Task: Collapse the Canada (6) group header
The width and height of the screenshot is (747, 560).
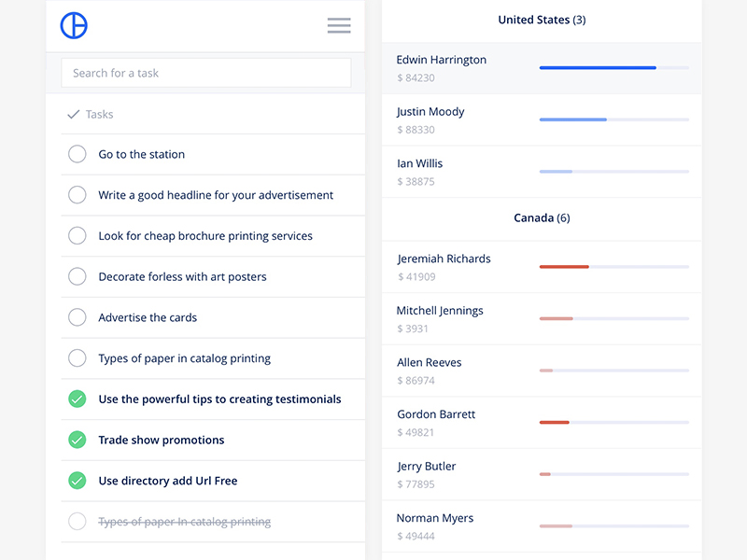Action: [542, 218]
